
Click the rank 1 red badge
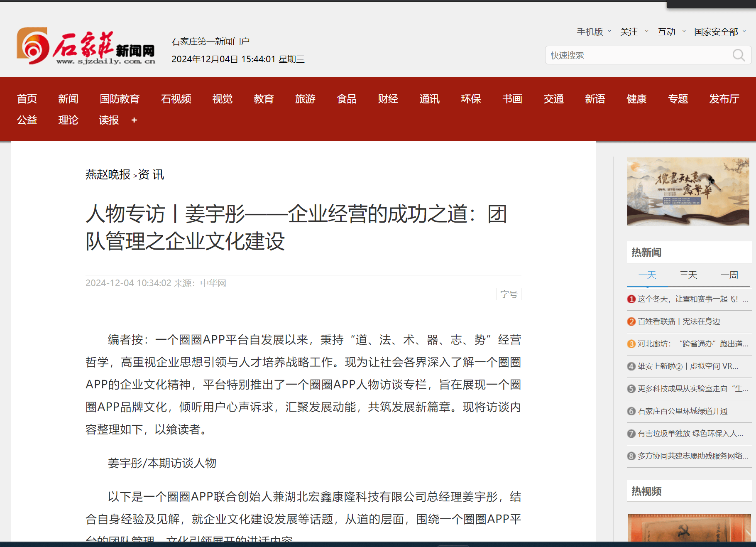631,299
